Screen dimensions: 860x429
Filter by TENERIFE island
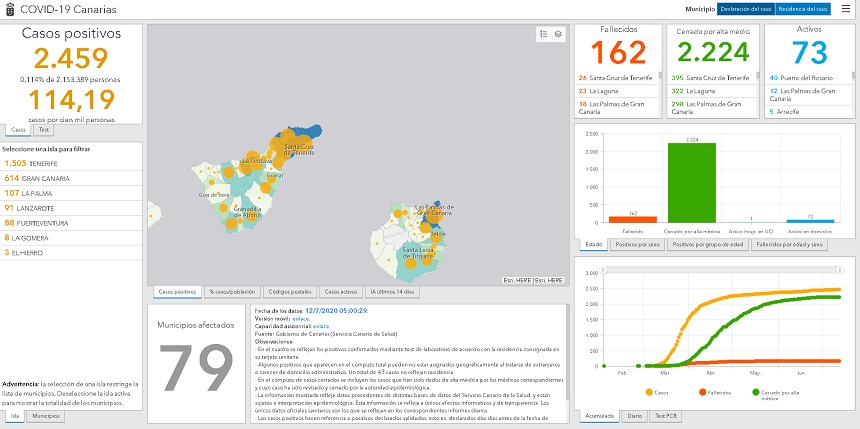(30, 163)
